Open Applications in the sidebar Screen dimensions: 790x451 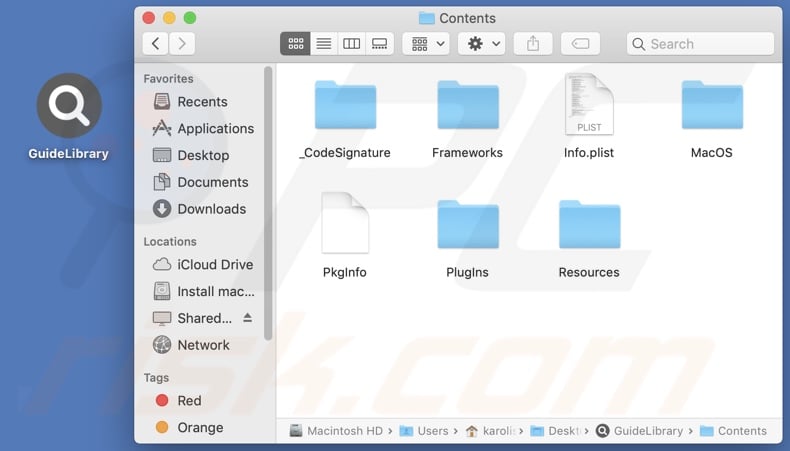tap(203, 128)
